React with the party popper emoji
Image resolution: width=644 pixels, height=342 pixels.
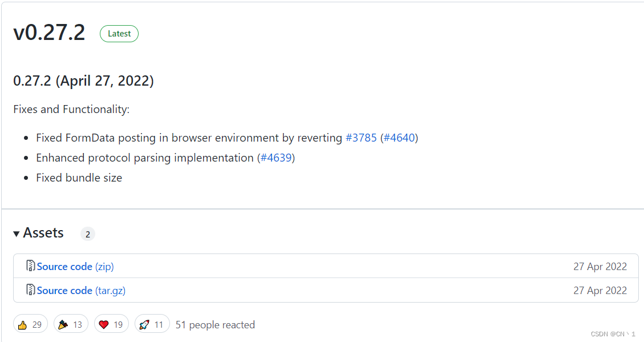[x=70, y=324]
